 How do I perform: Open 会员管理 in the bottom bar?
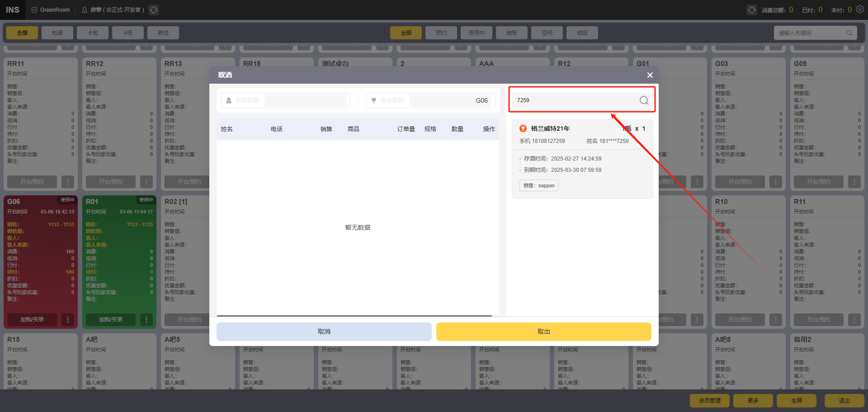710,401
